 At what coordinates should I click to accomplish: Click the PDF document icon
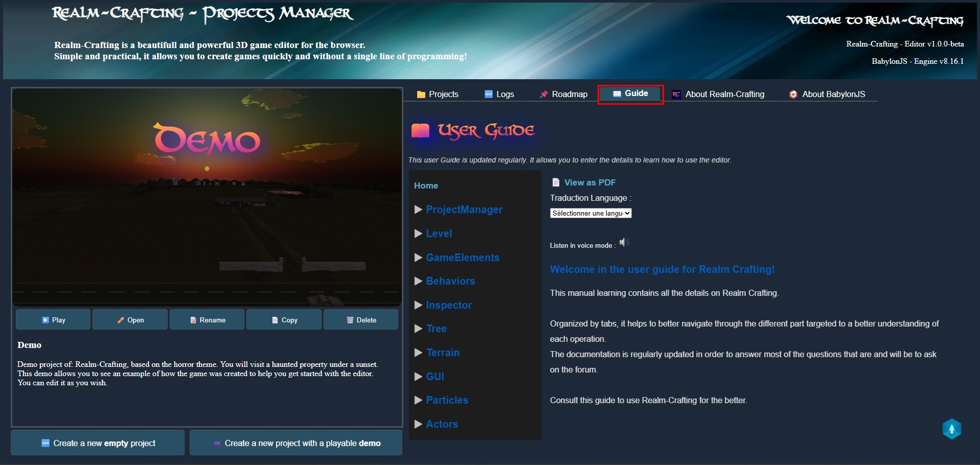point(556,182)
